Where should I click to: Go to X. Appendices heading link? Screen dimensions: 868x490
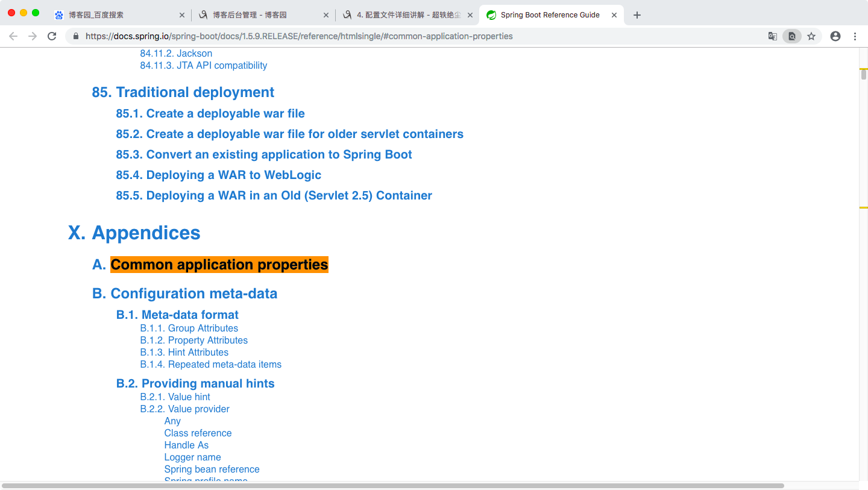[x=134, y=233]
